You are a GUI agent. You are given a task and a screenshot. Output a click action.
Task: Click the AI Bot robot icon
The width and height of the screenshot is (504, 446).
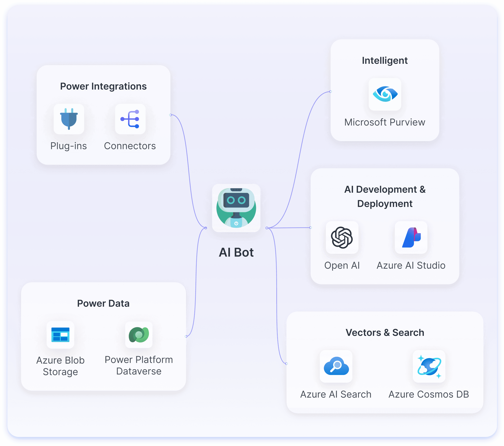pos(236,208)
